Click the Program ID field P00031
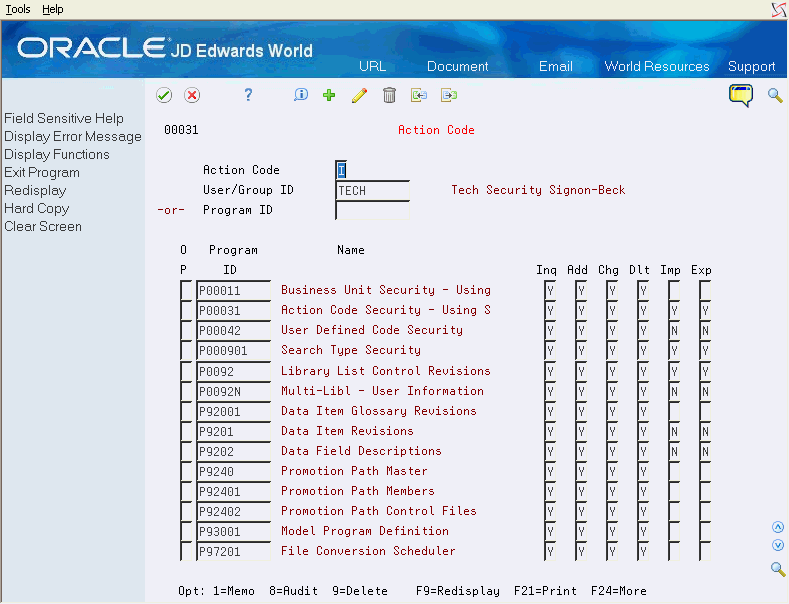Image resolution: width=789 pixels, height=604 pixels. click(233, 311)
